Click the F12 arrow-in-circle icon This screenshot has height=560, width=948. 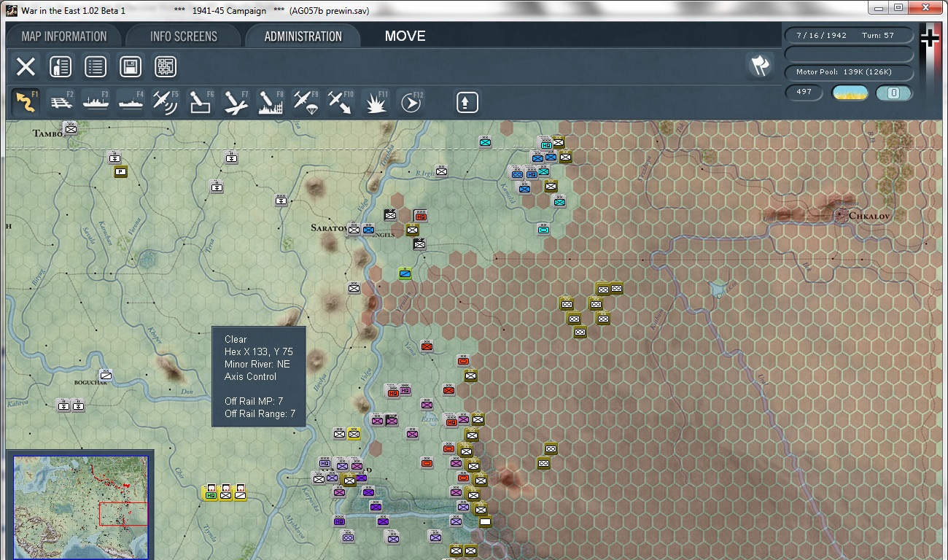pos(411,102)
